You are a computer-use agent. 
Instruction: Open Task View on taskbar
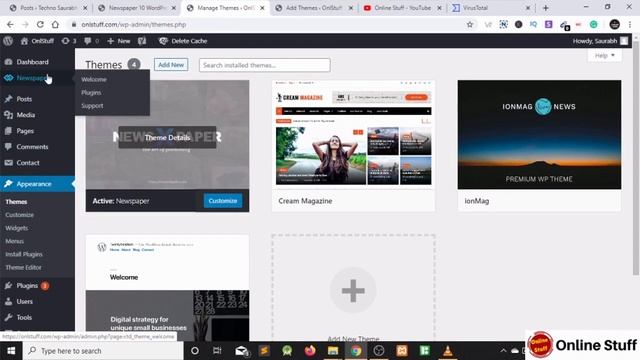(x=217, y=351)
